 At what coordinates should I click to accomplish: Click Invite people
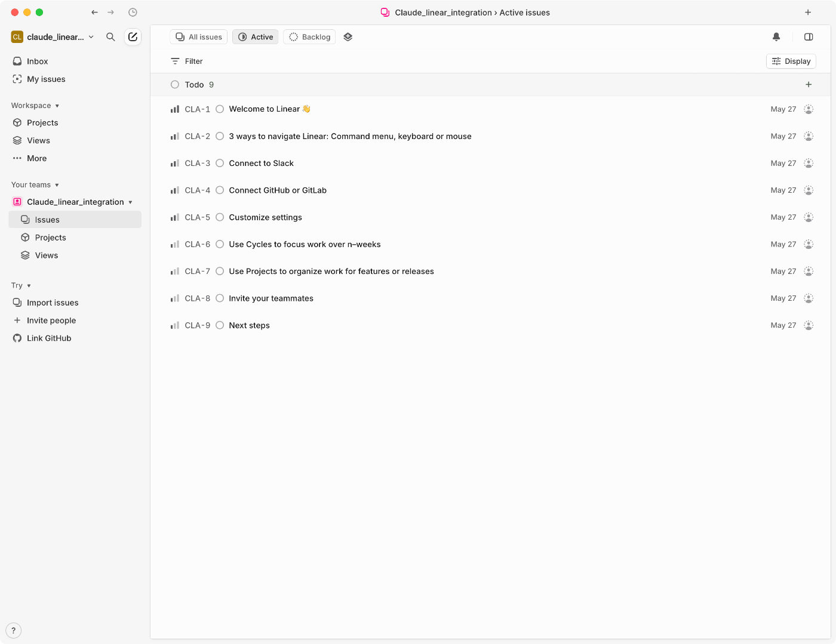tap(51, 321)
